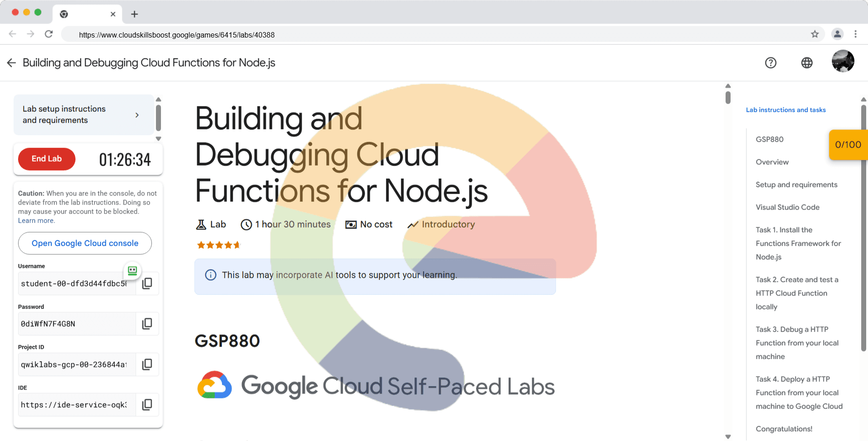Open the user avatar menu

[843, 61]
